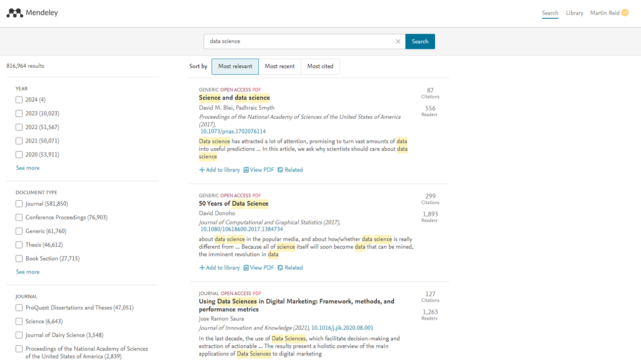Expand more options under Document Type

point(28,272)
